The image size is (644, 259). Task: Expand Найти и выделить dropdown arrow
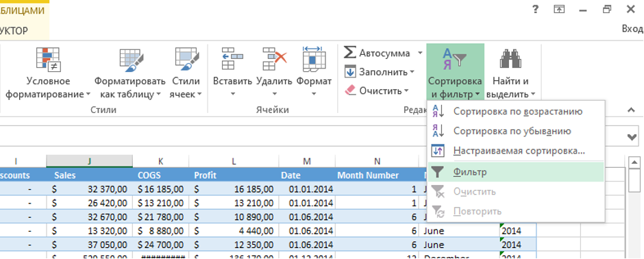533,95
